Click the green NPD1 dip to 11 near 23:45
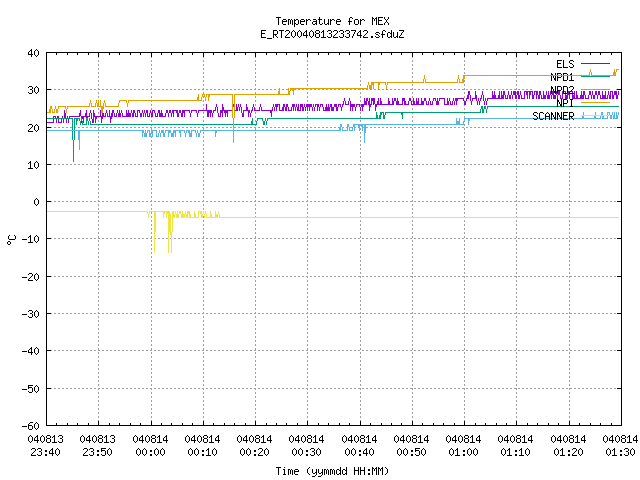 (x=73, y=141)
